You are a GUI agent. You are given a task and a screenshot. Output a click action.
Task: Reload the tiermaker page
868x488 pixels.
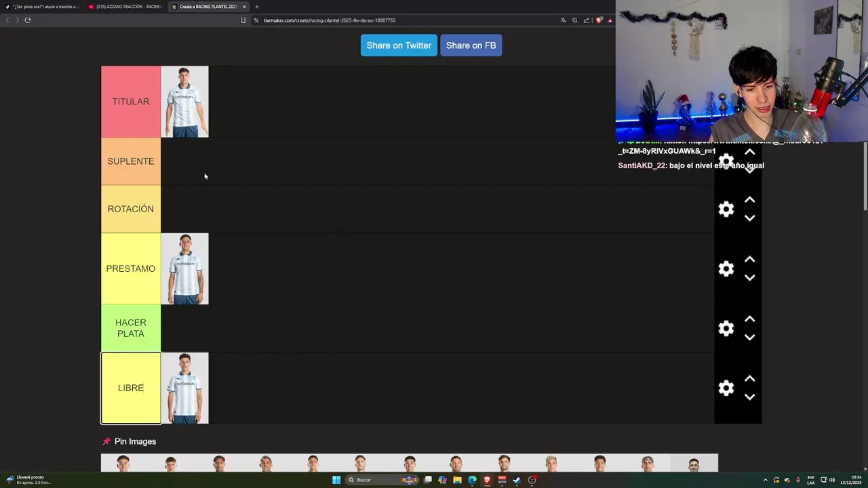(x=28, y=20)
